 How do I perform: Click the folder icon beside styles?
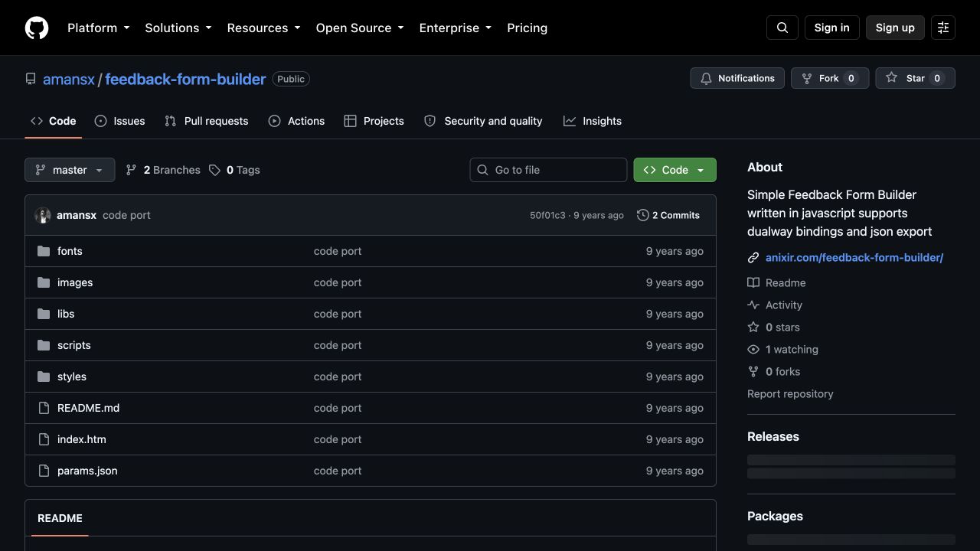pyautogui.click(x=44, y=377)
